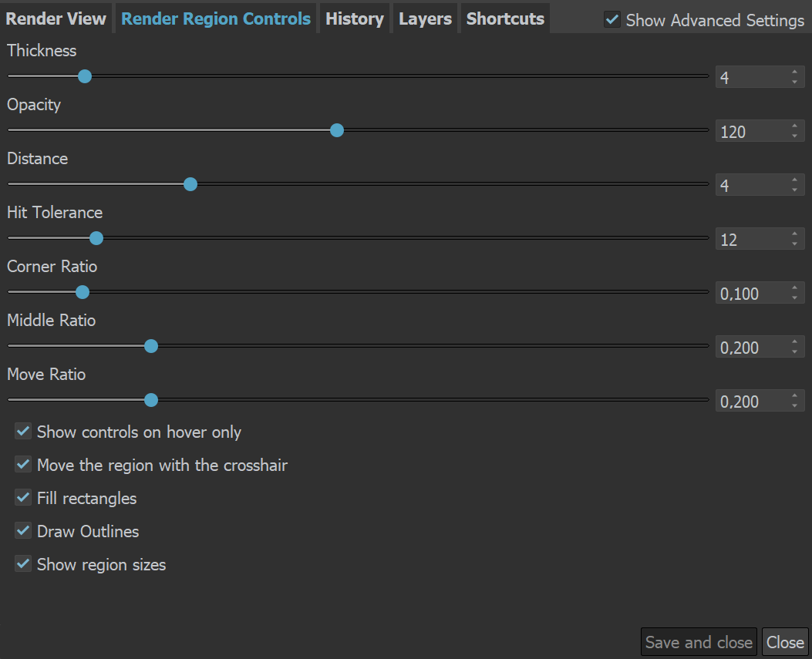Toggle Show region sizes off
This screenshot has height=659, width=812.
22,563
